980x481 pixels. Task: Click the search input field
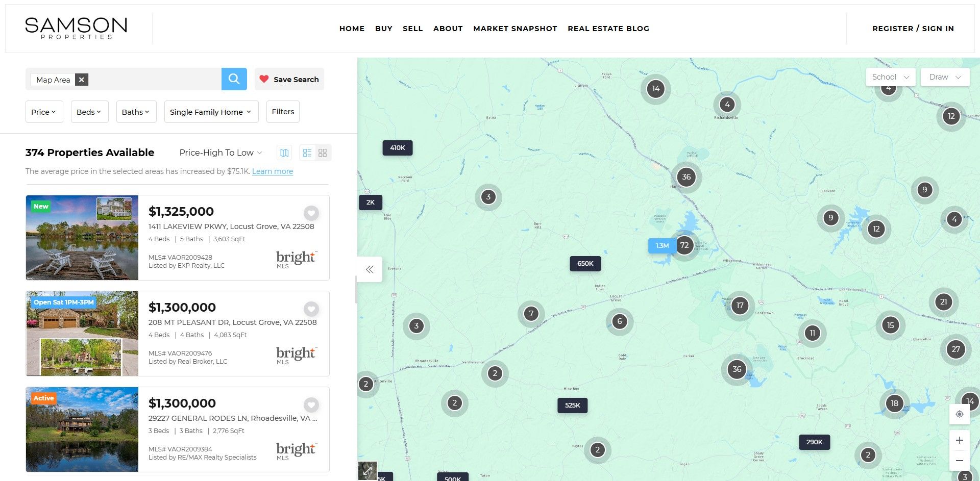(x=124, y=79)
